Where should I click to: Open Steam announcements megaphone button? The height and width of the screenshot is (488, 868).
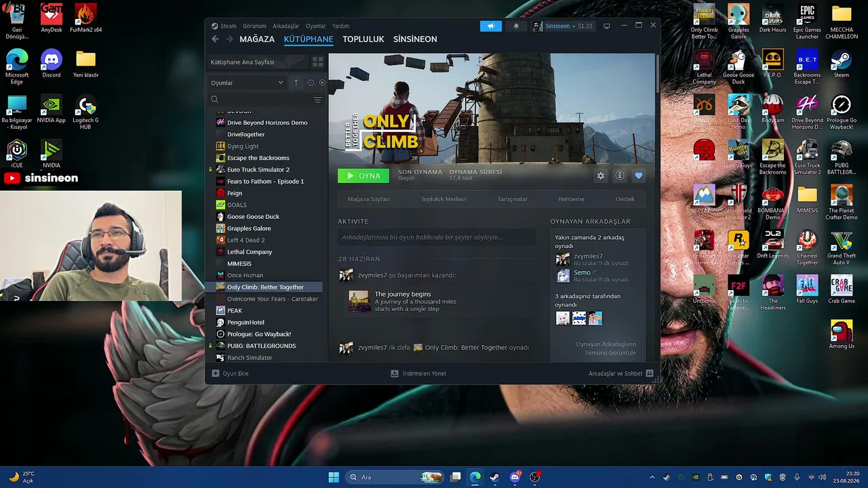(491, 26)
